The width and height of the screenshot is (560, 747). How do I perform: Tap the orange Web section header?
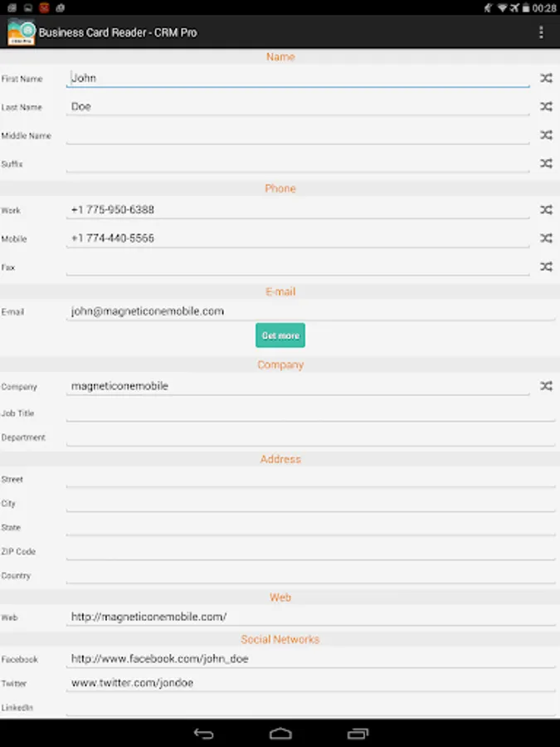pyautogui.click(x=280, y=598)
